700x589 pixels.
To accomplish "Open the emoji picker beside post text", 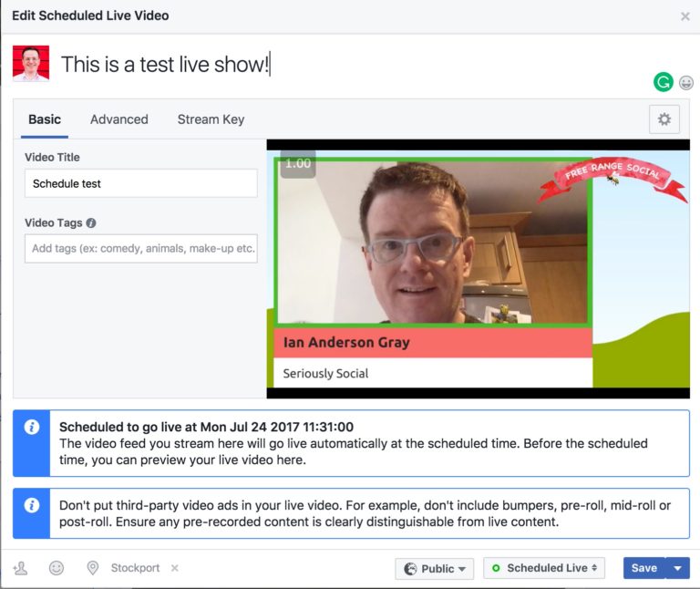I will coord(685,83).
